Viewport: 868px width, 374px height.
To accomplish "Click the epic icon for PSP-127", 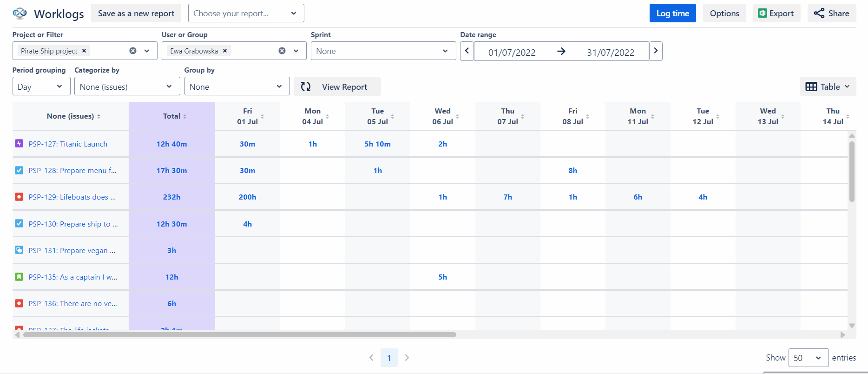I will (x=19, y=143).
